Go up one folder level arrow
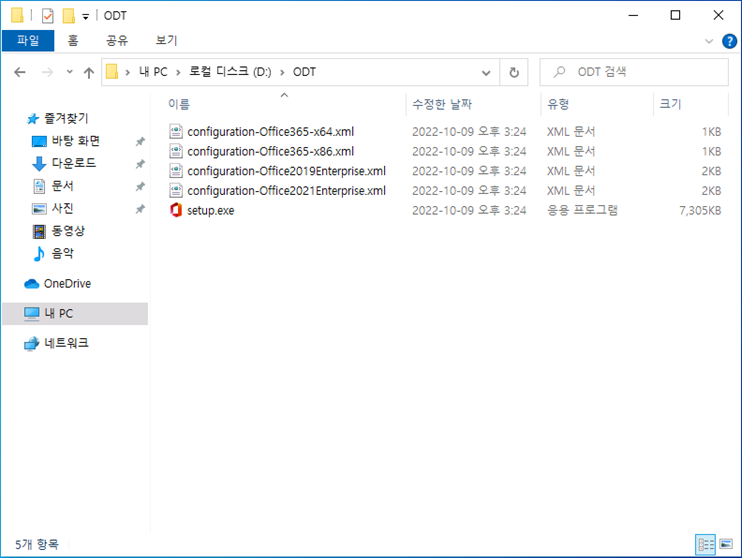742x558 pixels. click(89, 72)
